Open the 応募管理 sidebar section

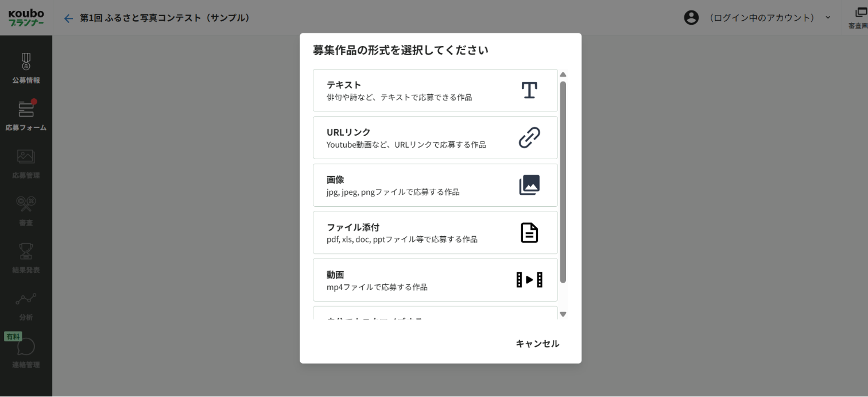(26, 163)
